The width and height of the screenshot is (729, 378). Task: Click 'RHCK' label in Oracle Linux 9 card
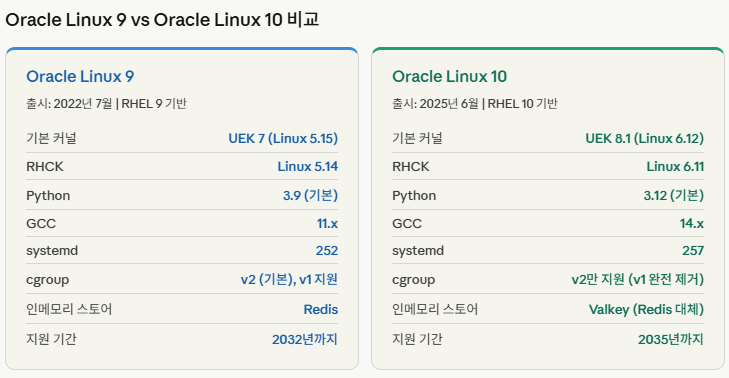pos(45,166)
